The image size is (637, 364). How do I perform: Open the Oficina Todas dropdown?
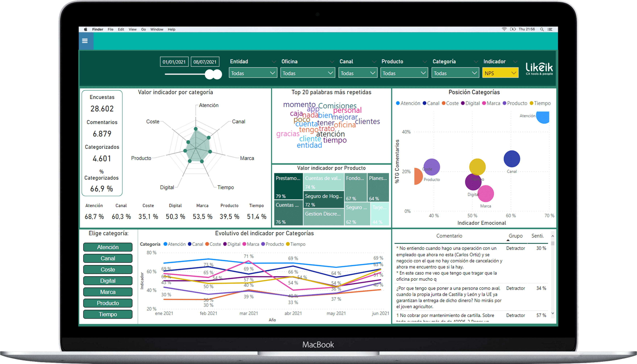click(308, 73)
